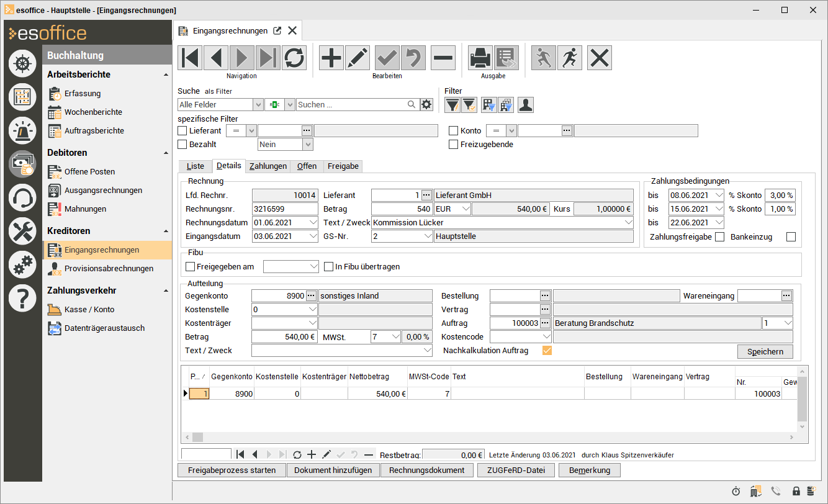This screenshot has height=504, width=828.
Task: Uncheck Nachkalkulation Auftrag checkbox
Action: coord(547,351)
